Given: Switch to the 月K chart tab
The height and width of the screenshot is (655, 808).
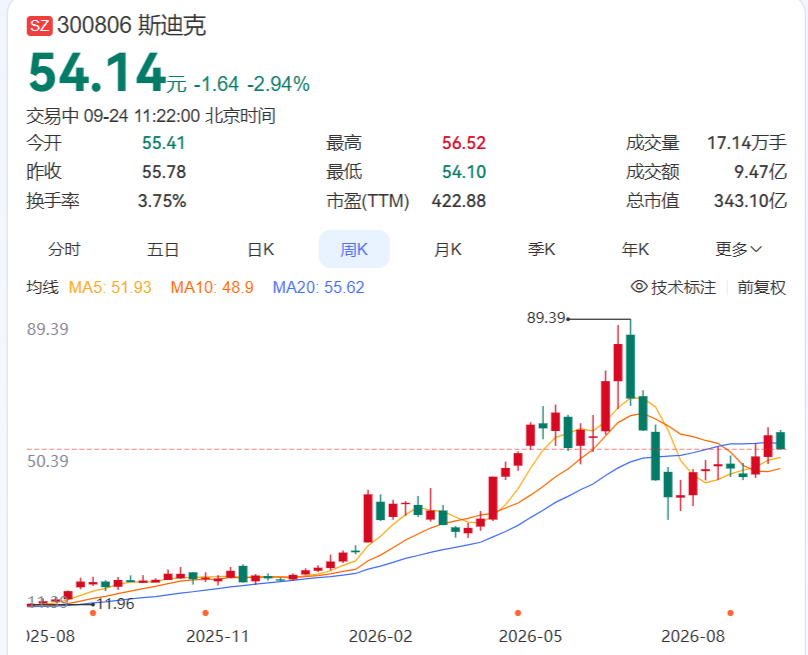Looking at the screenshot, I should 447,249.
